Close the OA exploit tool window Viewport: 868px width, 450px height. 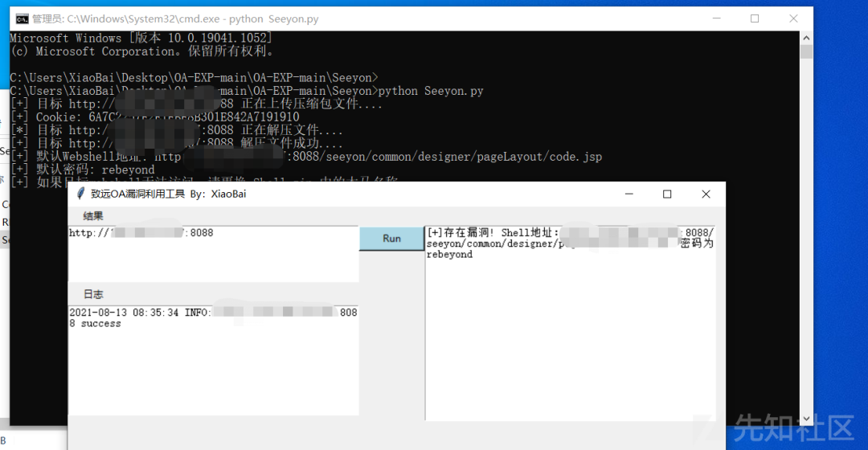(x=706, y=194)
